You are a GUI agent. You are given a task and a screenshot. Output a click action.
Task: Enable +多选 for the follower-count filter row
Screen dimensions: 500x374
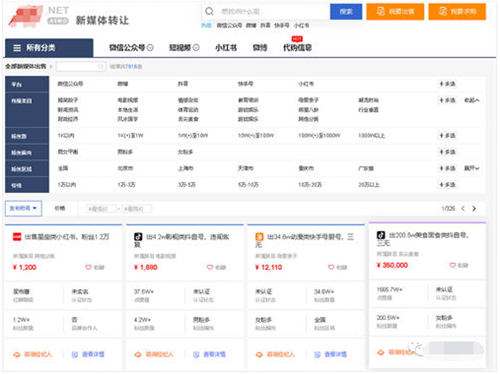[447, 136]
